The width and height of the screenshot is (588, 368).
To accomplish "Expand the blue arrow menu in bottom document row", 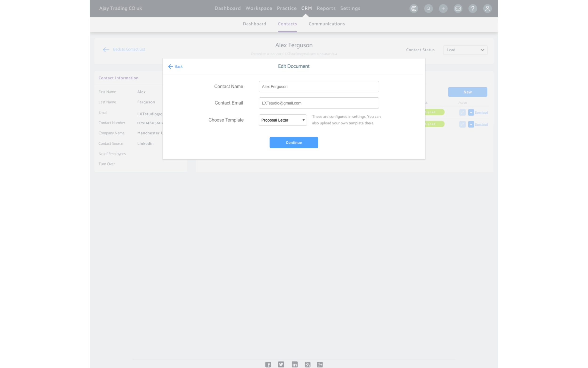I will (x=471, y=124).
